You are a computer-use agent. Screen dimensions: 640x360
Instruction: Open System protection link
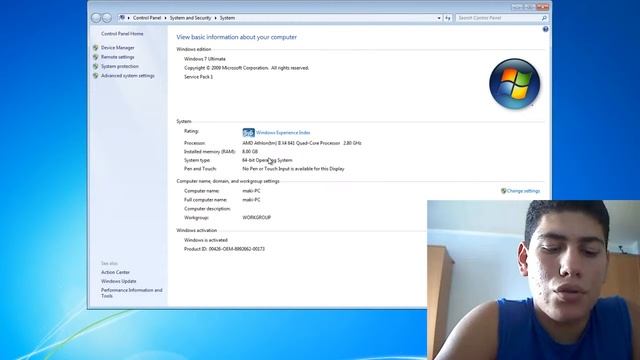click(x=120, y=66)
